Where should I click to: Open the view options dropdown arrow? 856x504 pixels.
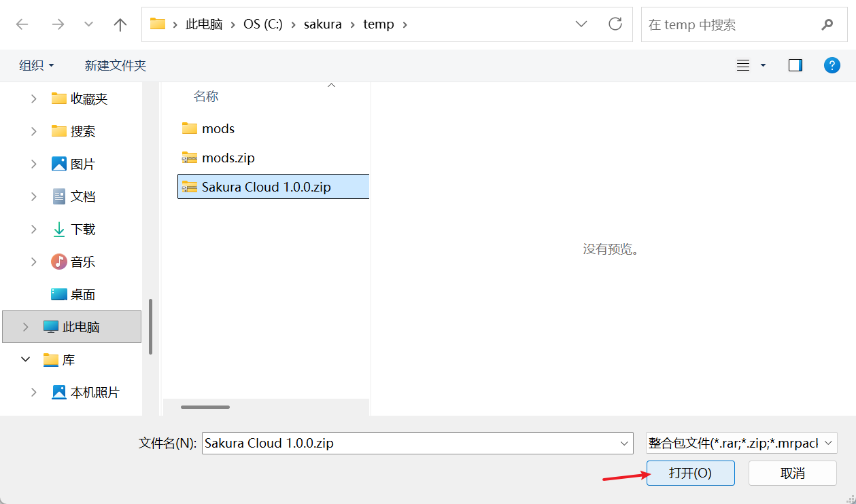(763, 65)
